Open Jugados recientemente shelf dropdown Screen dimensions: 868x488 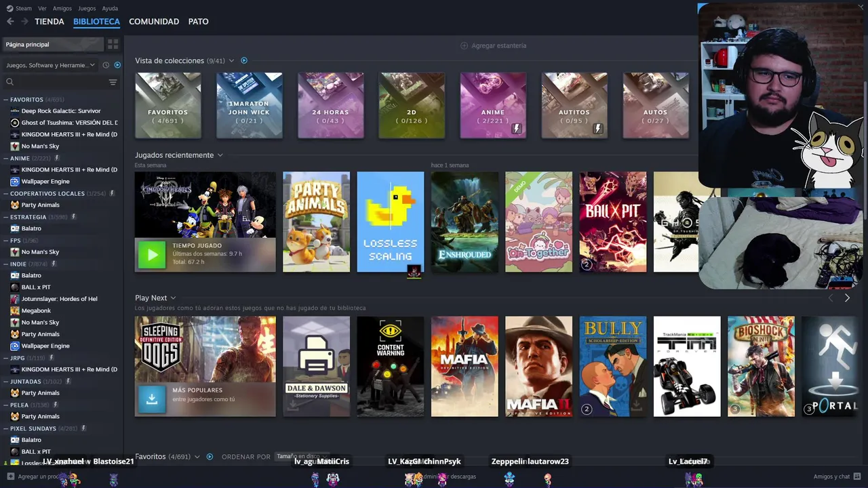[x=220, y=155]
